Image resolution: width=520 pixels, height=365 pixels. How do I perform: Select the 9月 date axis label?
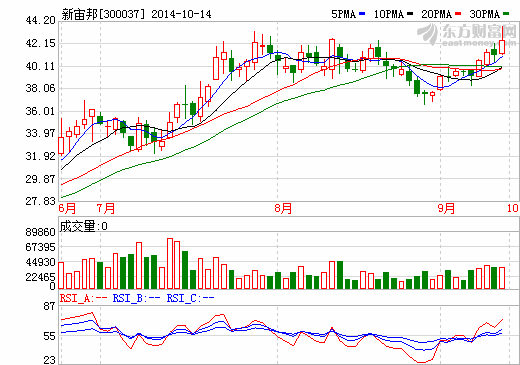coord(446,209)
